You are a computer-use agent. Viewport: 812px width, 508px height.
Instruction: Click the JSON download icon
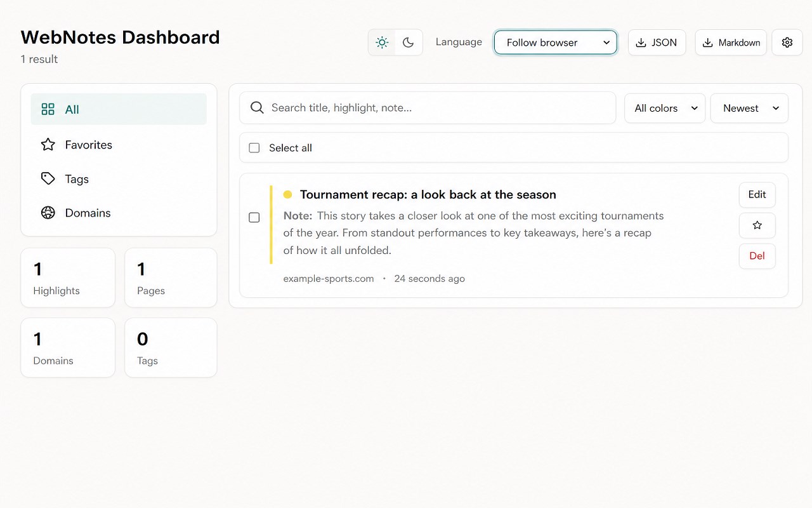[x=641, y=43]
